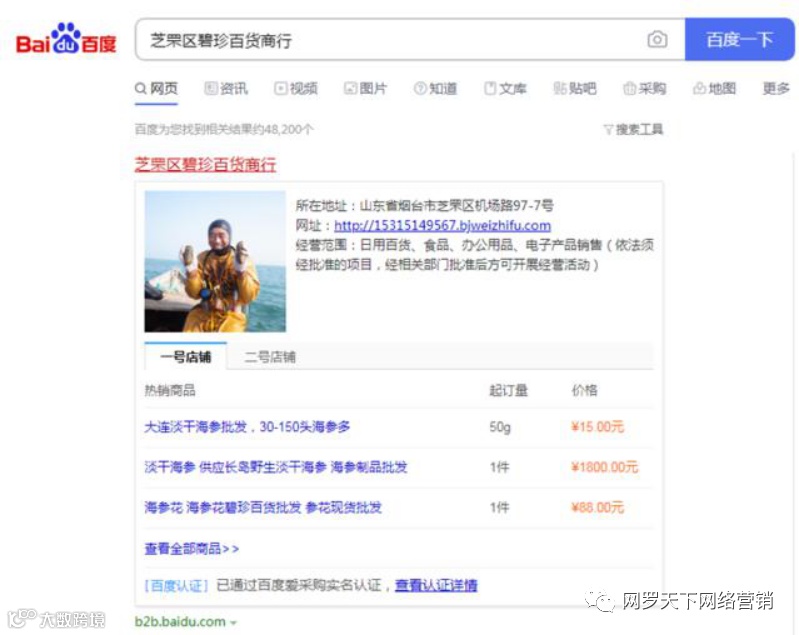Viewport: 799px width, 635px height.
Task: Click the 50g minimum order value
Action: 500,427
